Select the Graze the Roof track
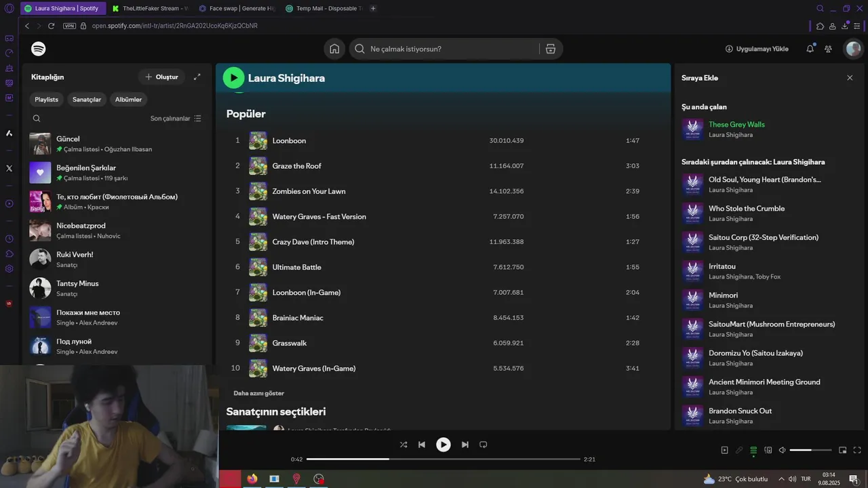 pos(443,165)
